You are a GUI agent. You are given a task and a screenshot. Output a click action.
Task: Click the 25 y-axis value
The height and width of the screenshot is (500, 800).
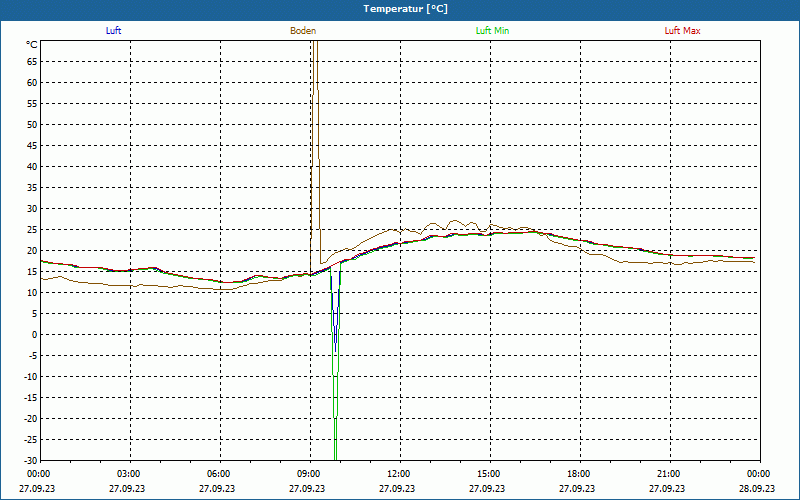pyautogui.click(x=32, y=230)
